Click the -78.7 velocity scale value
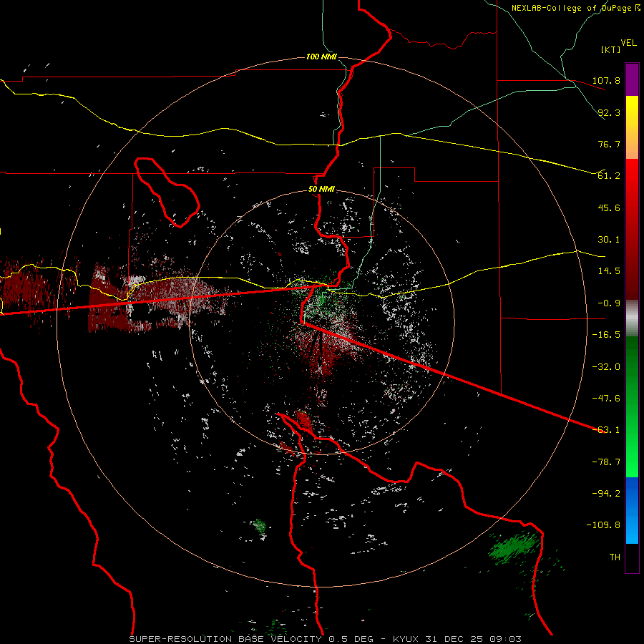 [x=606, y=462]
